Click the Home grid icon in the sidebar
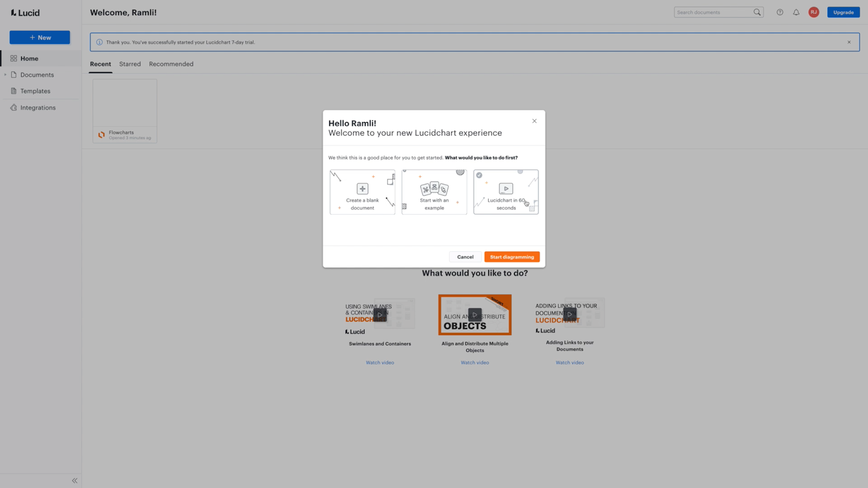The image size is (868, 488). (14, 59)
